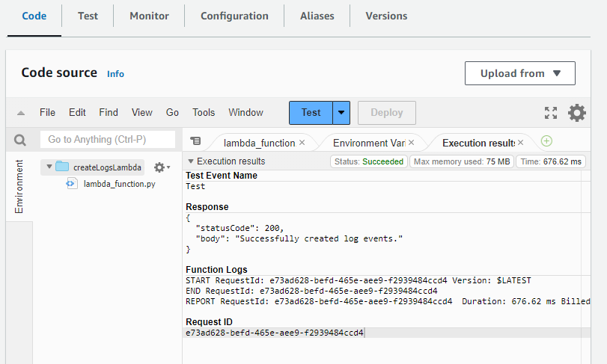Open the Test button dropdown arrow

pyautogui.click(x=341, y=113)
